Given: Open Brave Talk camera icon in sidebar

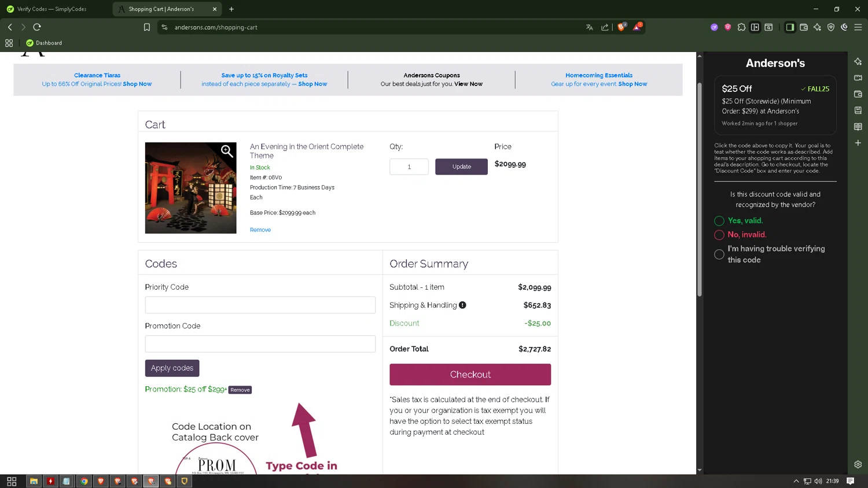Looking at the screenshot, I should click(858, 77).
